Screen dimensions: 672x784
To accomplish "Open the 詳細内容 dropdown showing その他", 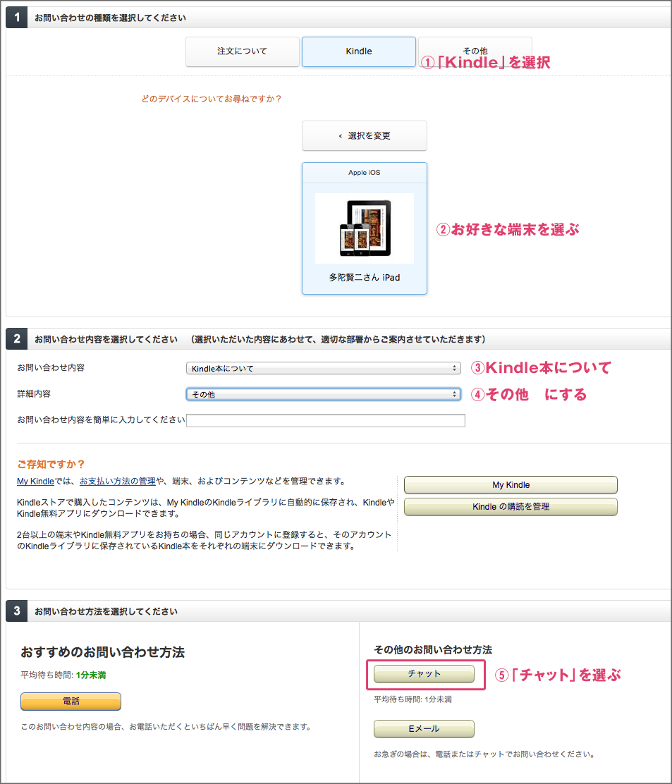I will pyautogui.click(x=323, y=395).
